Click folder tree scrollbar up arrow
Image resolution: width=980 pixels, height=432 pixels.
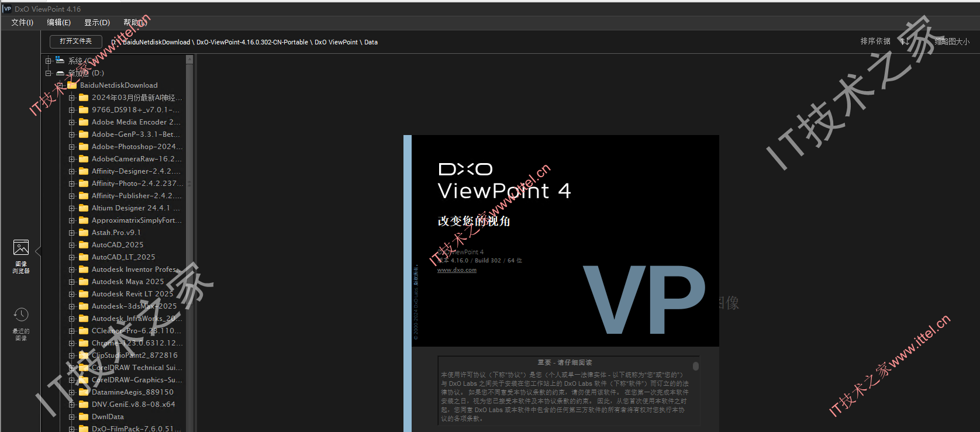(189, 59)
